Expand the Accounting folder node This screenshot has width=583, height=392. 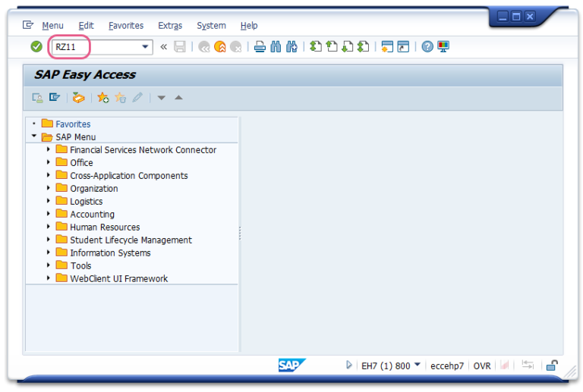tap(49, 214)
